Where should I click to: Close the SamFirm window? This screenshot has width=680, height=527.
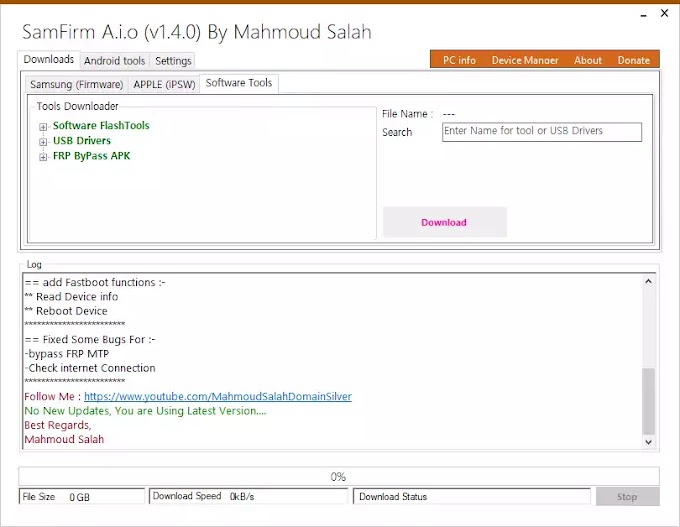click(x=664, y=13)
